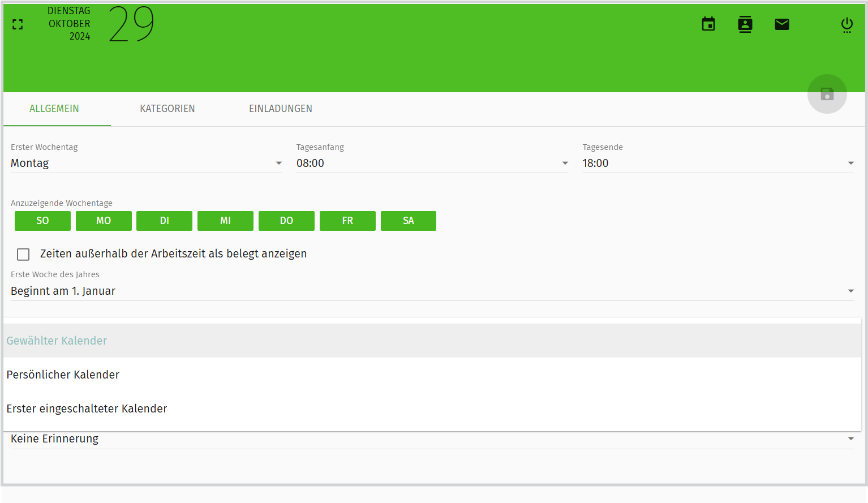Enter fullscreen mode via expand icon

coord(17,24)
